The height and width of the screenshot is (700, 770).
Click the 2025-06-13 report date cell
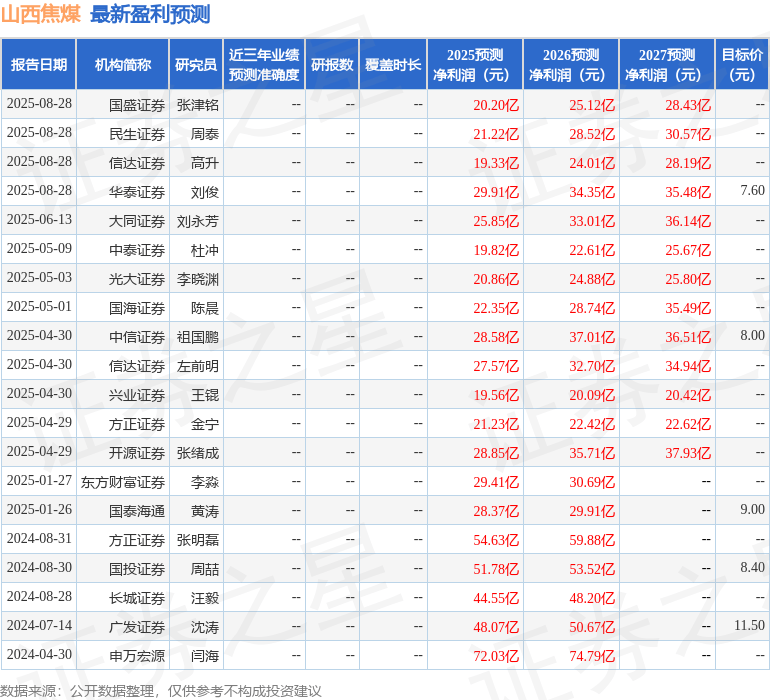[x=39, y=220]
